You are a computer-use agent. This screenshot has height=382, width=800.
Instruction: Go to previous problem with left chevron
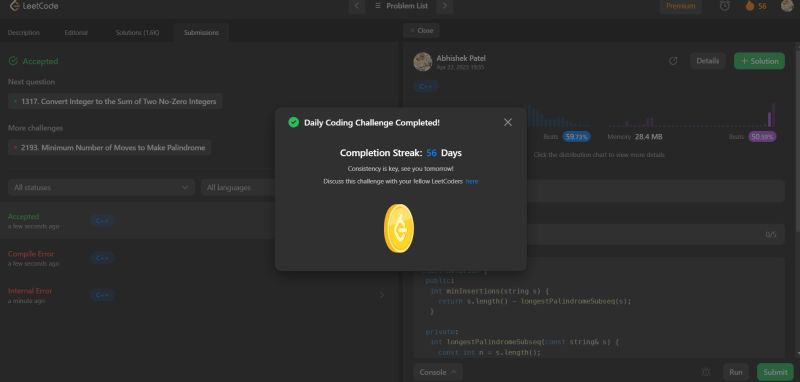coord(357,6)
